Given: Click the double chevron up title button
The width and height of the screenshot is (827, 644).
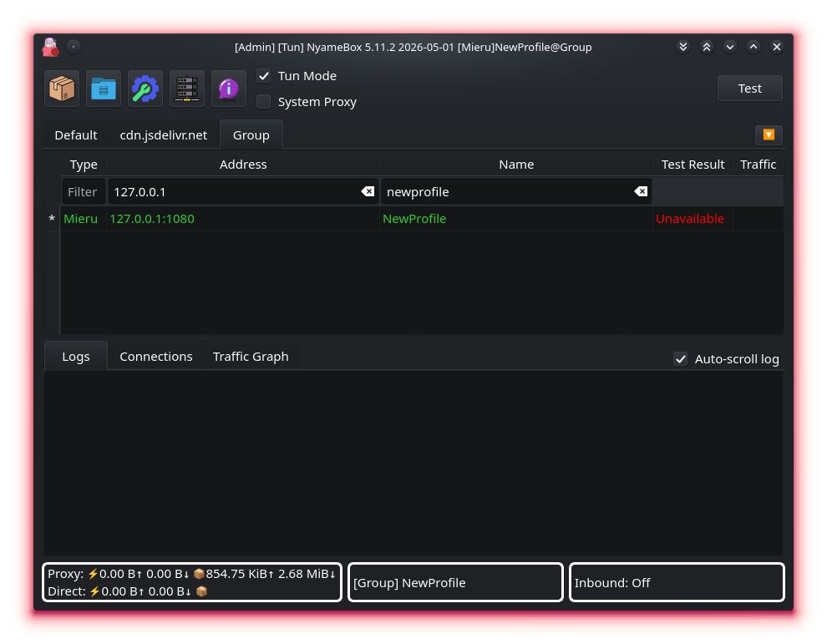Looking at the screenshot, I should 707,47.
